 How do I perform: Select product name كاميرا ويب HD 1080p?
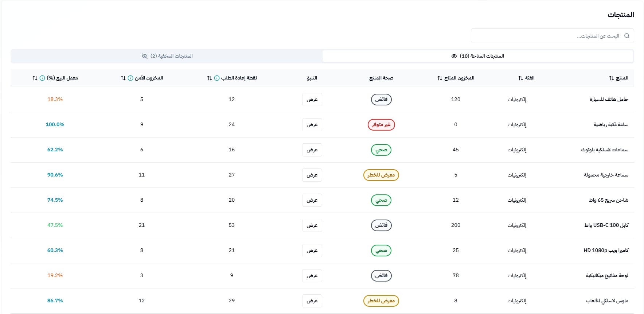click(606, 251)
